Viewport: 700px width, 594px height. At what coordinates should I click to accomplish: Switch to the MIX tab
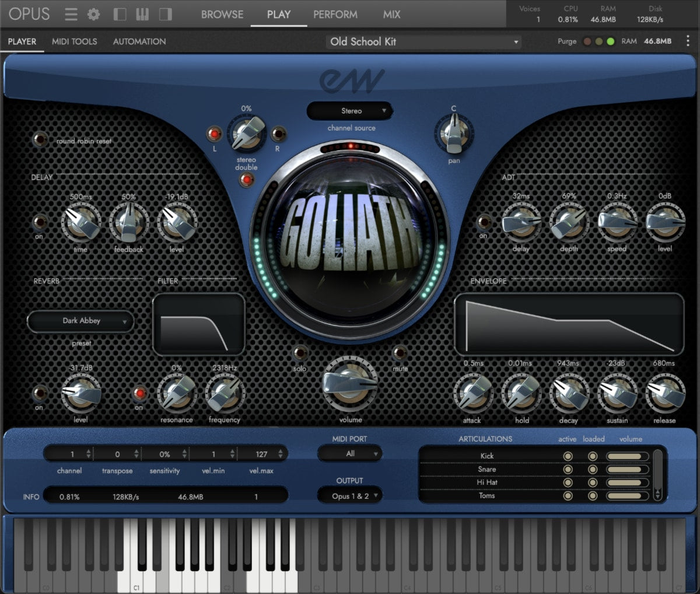[392, 15]
